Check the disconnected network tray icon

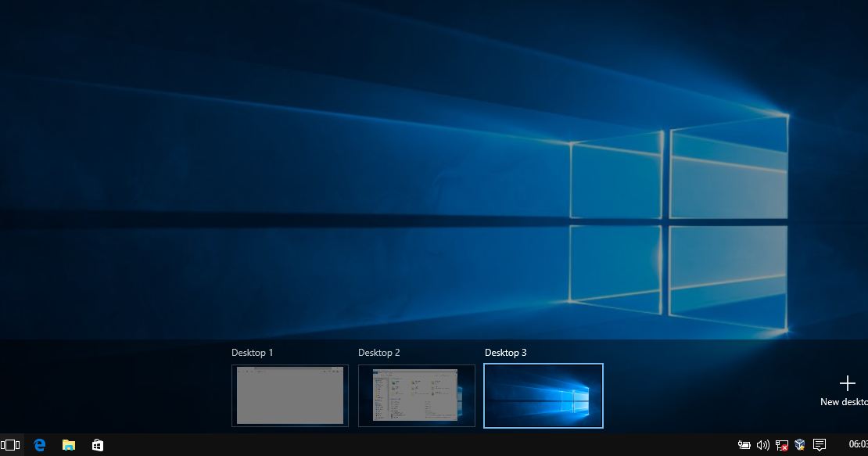click(x=781, y=444)
